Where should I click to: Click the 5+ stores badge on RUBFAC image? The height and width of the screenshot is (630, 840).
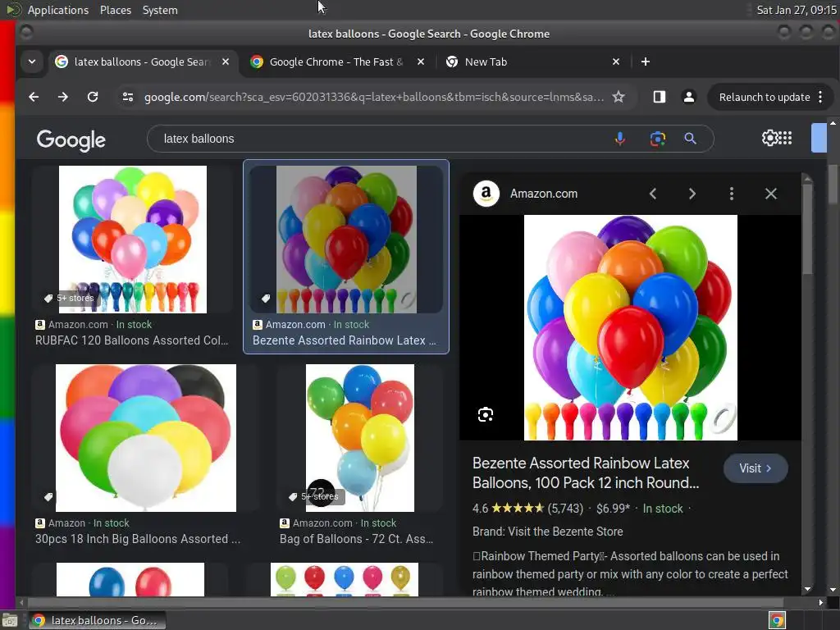point(70,298)
